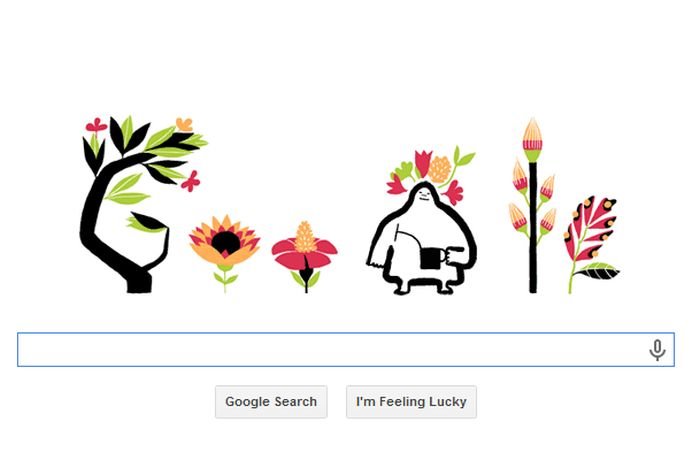
Task: Click the small orange blossom on the tree
Action: (184, 124)
